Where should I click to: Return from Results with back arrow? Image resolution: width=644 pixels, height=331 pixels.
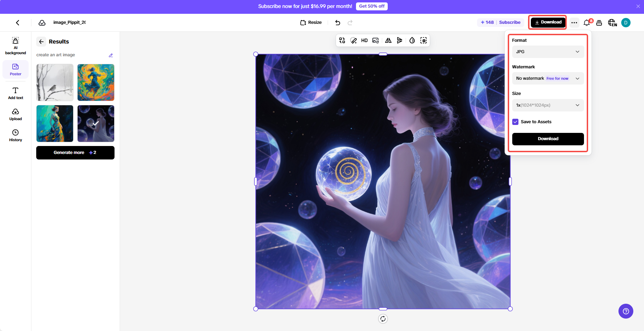tap(41, 42)
